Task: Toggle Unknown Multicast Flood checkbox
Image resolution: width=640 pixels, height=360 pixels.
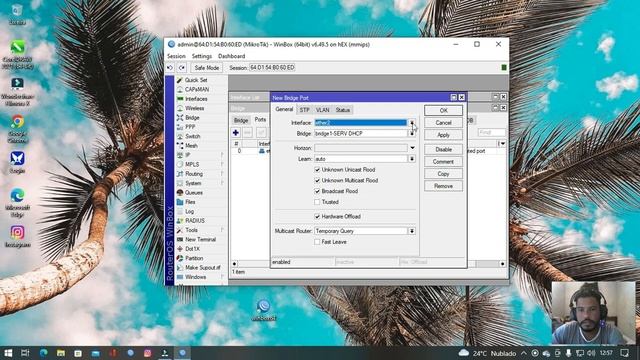Action: (317, 180)
